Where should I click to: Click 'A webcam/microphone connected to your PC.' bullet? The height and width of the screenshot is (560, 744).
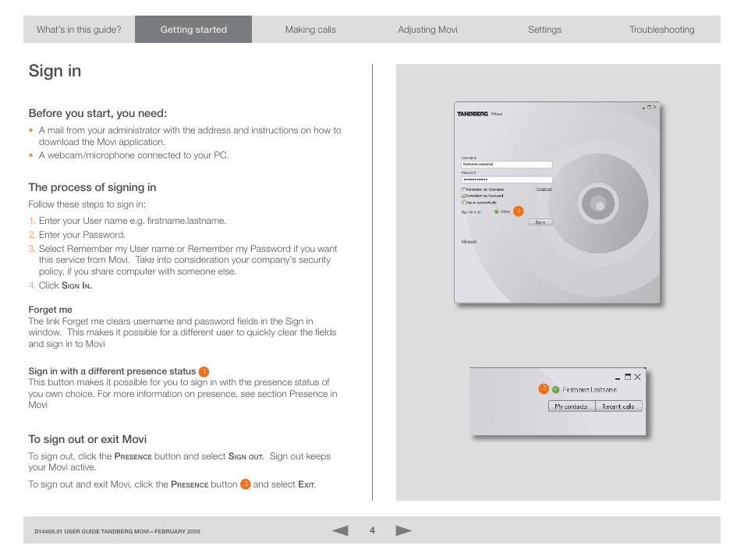[x=134, y=155]
